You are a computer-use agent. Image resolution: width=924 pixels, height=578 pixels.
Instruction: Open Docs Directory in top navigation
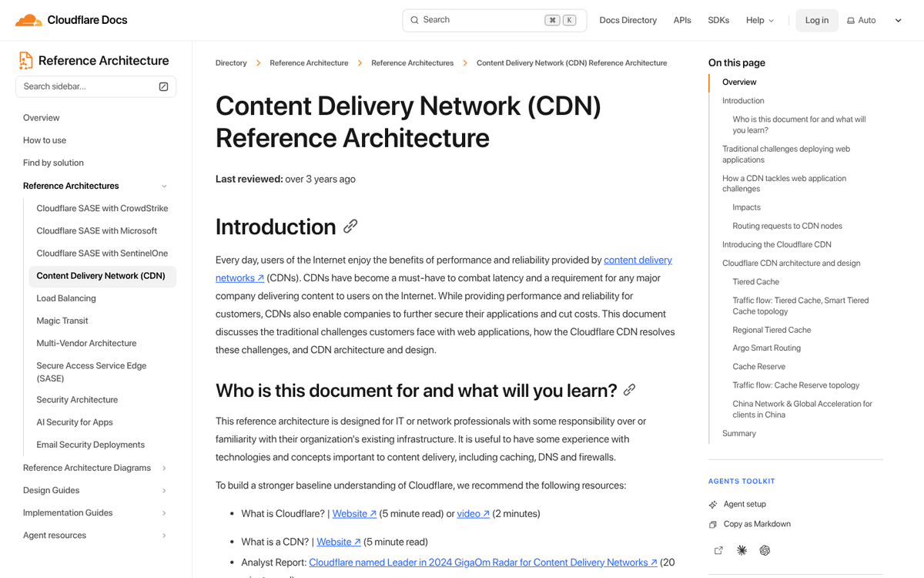(628, 20)
